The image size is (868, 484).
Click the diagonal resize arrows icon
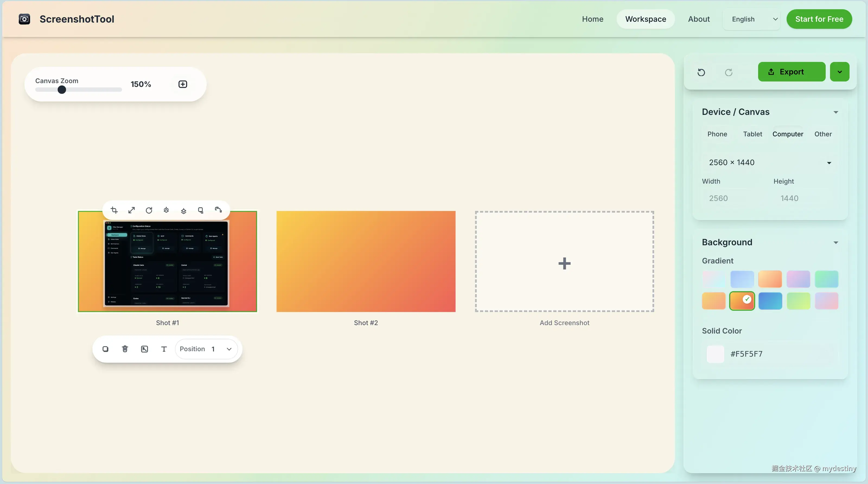click(x=131, y=210)
